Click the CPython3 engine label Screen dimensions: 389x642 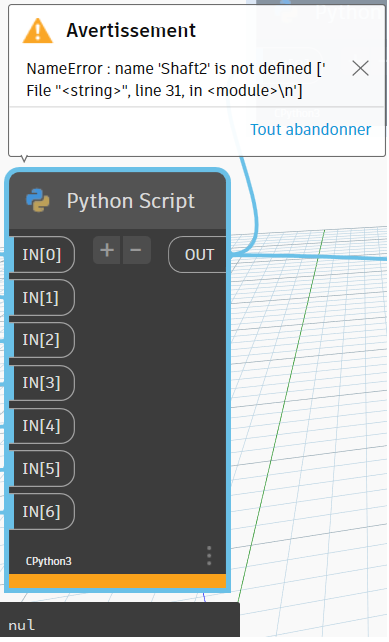(x=49, y=561)
